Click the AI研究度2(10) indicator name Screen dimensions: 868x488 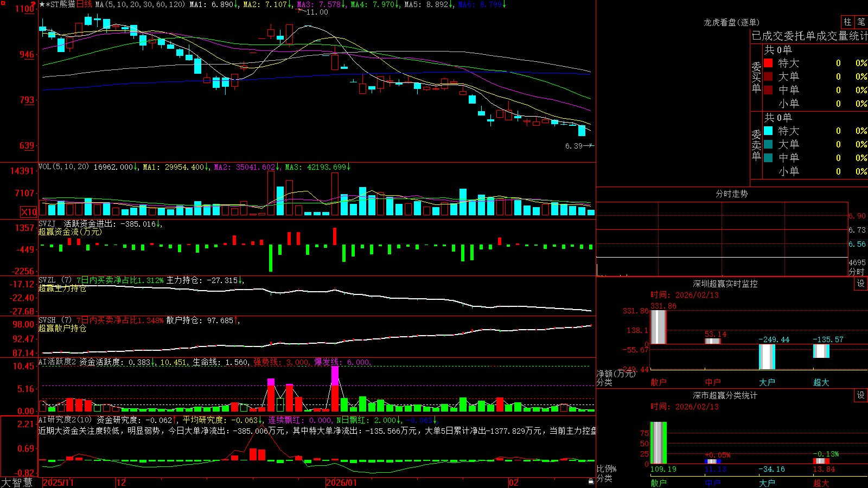[65, 420]
